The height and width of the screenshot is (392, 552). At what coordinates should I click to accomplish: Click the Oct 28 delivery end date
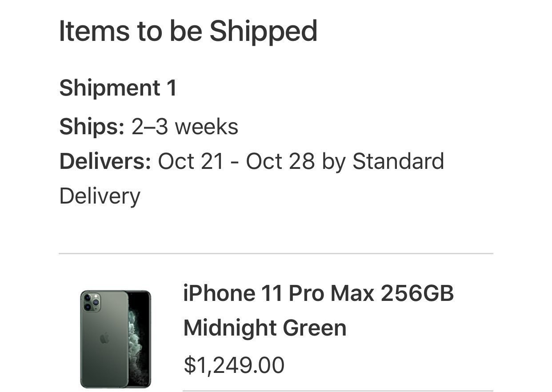[x=280, y=161]
